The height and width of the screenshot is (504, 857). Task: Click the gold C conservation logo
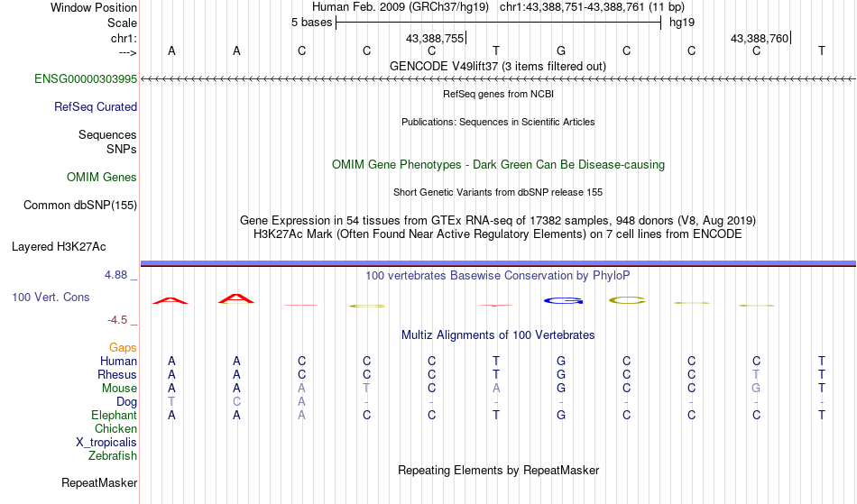[x=627, y=300]
